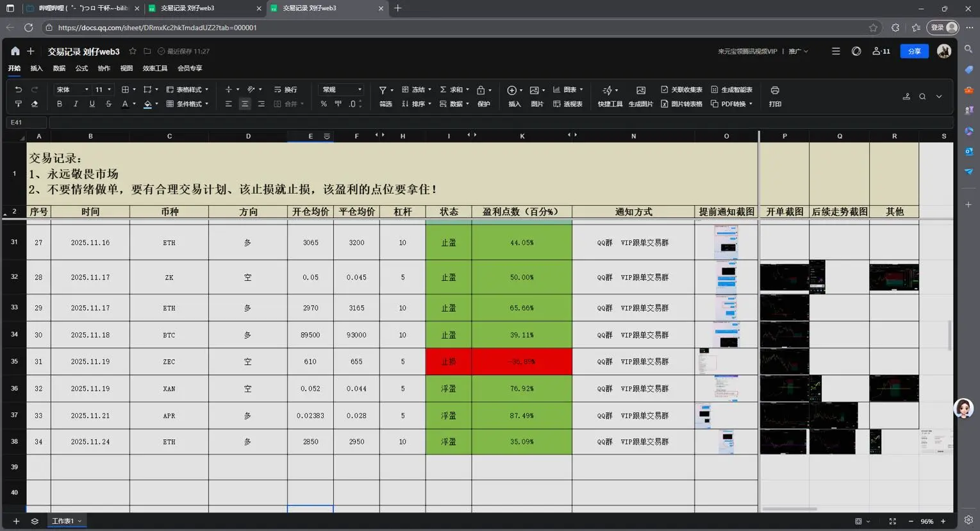This screenshot has height=531, width=980.
Task: Open the 插入 menu
Action: tap(37, 68)
